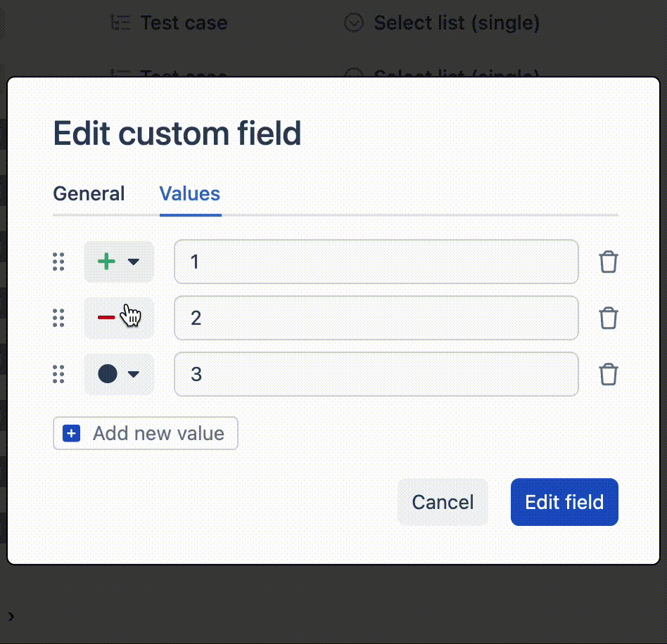Click the green plus icon for value 1
This screenshot has width=667, height=644.
pyautogui.click(x=106, y=262)
